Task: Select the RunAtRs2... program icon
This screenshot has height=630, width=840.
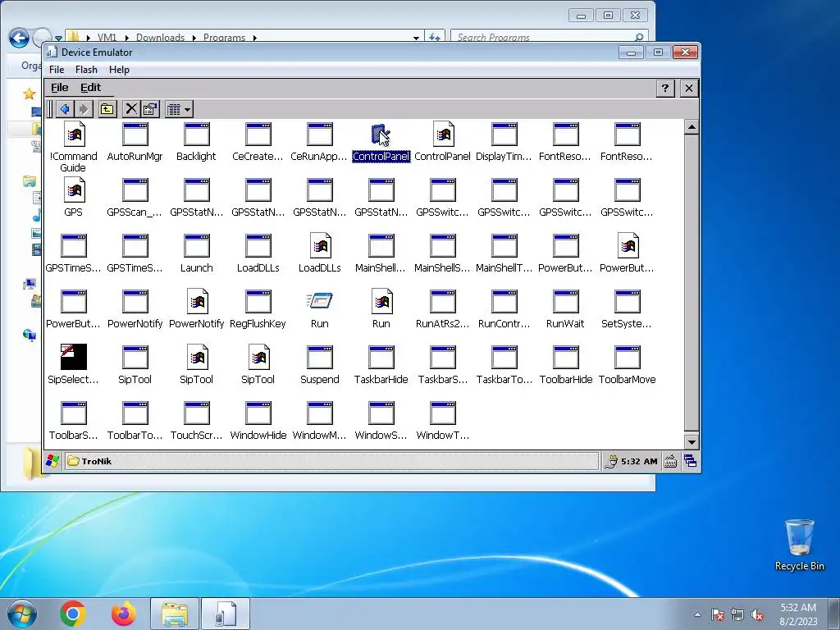Action: 442,302
